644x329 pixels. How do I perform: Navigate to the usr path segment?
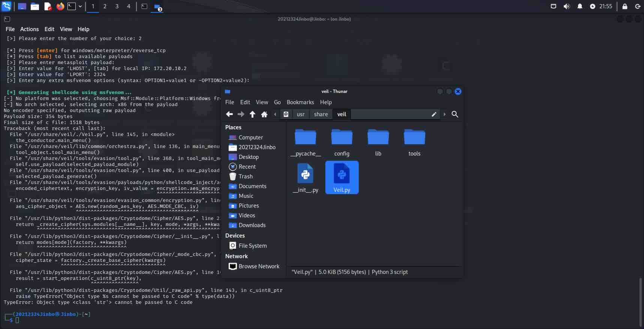click(x=301, y=114)
